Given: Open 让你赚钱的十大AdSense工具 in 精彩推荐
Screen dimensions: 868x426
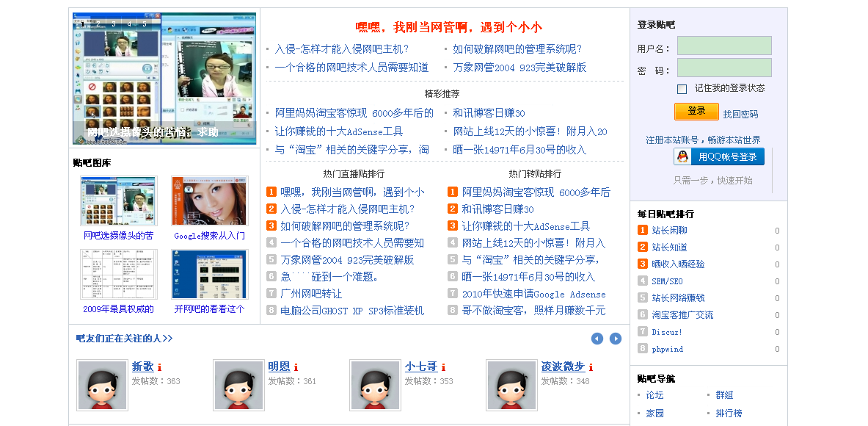Looking at the screenshot, I should (x=339, y=132).
